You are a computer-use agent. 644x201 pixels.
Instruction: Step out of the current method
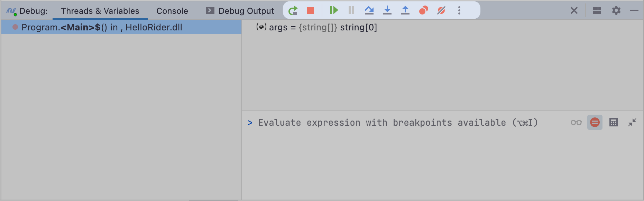pos(405,10)
